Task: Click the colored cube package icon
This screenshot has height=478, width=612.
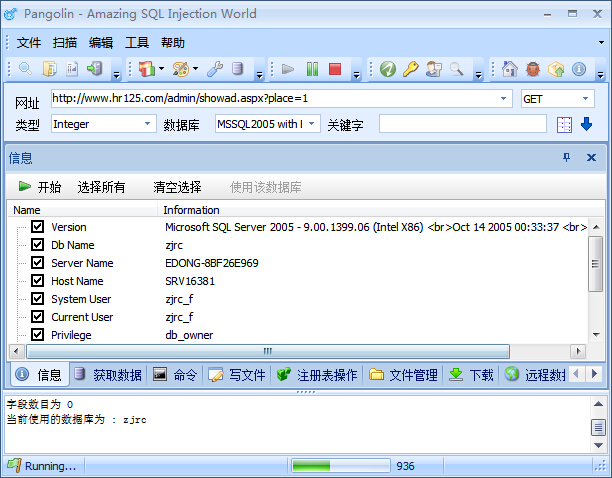Action: pos(147,69)
